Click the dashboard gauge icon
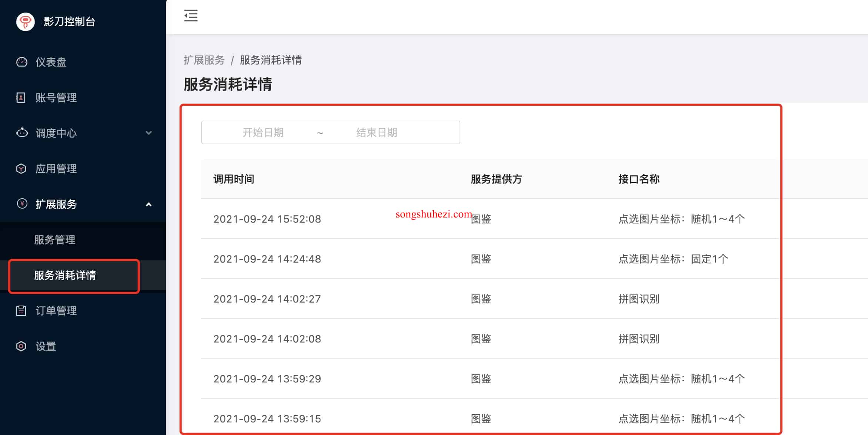 pos(22,62)
